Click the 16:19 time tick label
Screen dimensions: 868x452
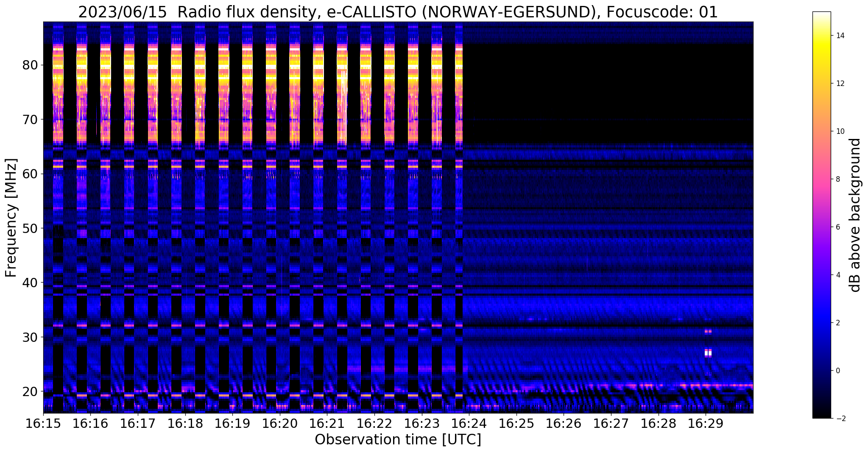pos(232,423)
